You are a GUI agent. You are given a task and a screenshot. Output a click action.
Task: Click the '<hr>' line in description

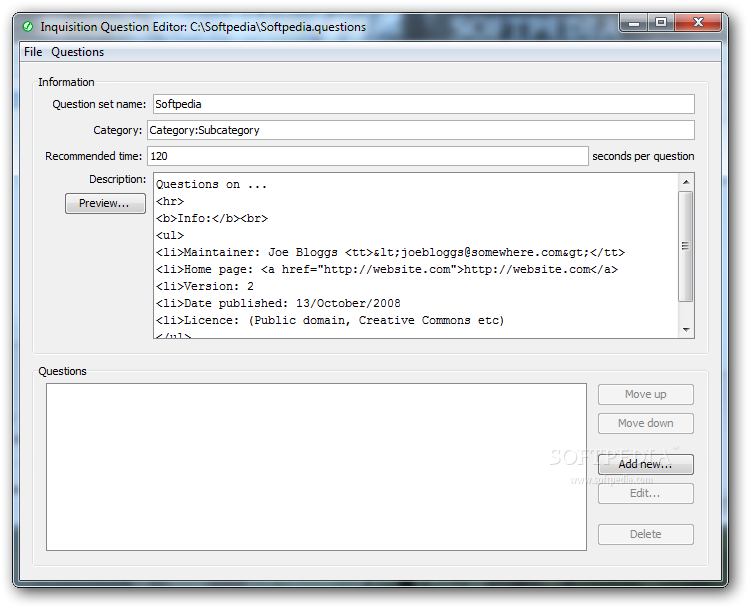(x=170, y=202)
